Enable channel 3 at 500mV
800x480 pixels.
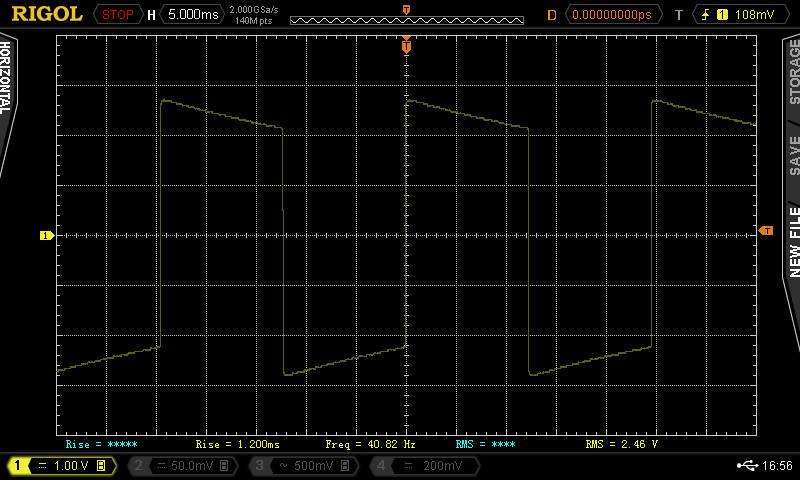[301, 466]
